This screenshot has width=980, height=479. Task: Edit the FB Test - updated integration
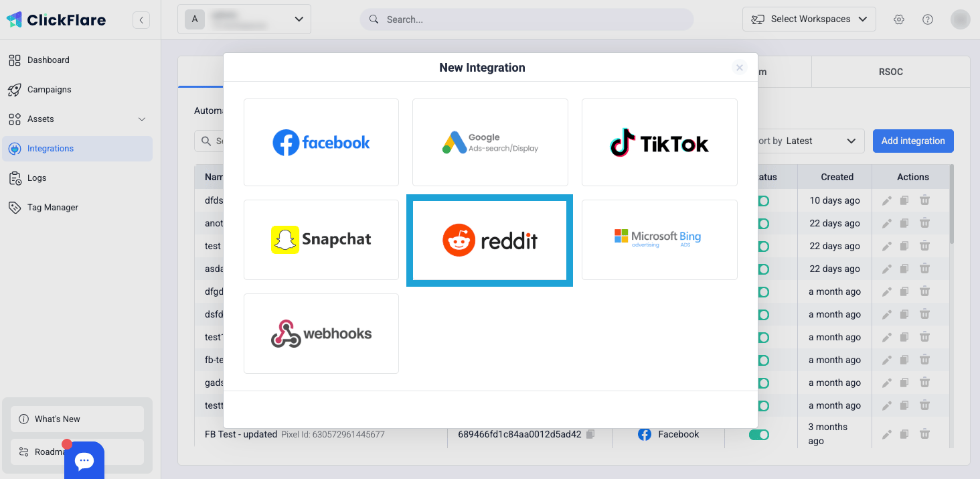[x=887, y=434]
